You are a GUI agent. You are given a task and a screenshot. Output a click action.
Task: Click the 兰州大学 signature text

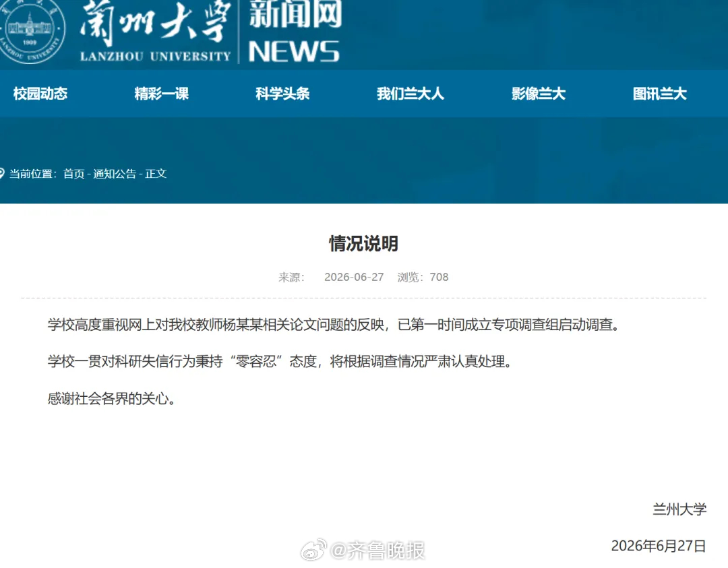point(679,509)
